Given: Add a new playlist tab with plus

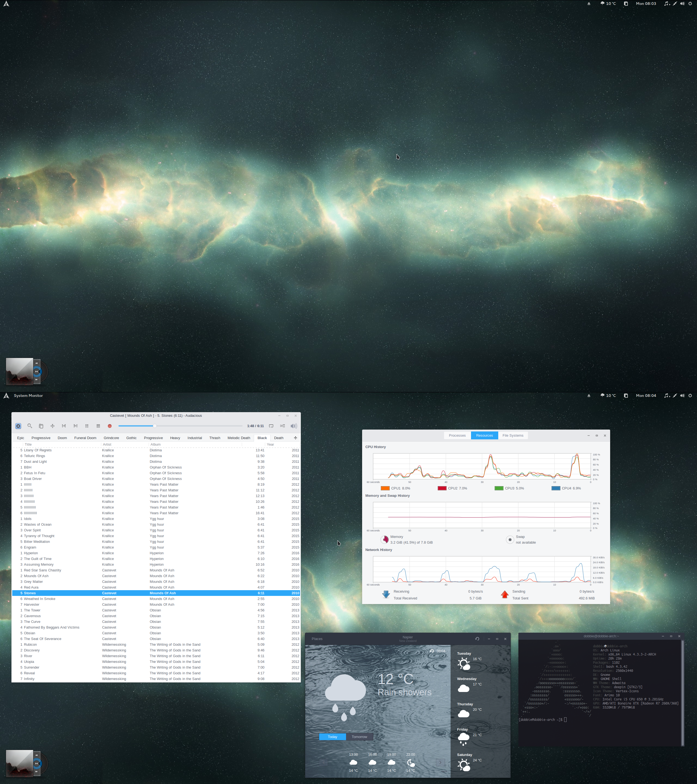Looking at the screenshot, I should (x=295, y=438).
